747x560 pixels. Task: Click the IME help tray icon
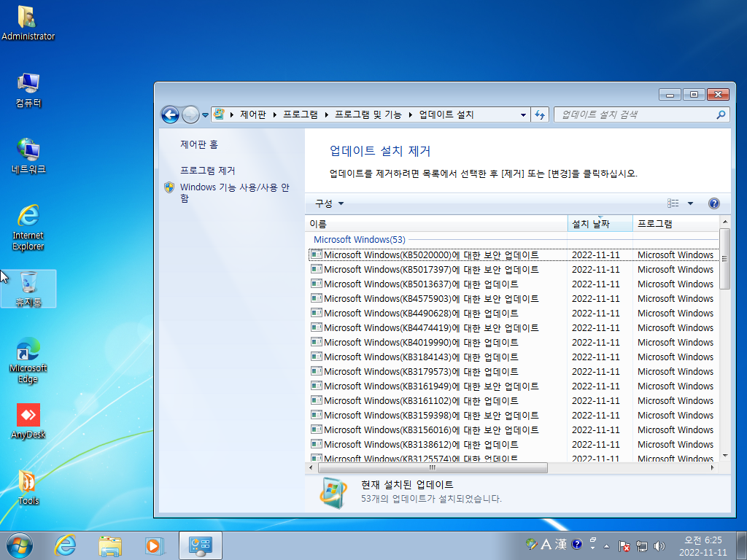tap(576, 544)
